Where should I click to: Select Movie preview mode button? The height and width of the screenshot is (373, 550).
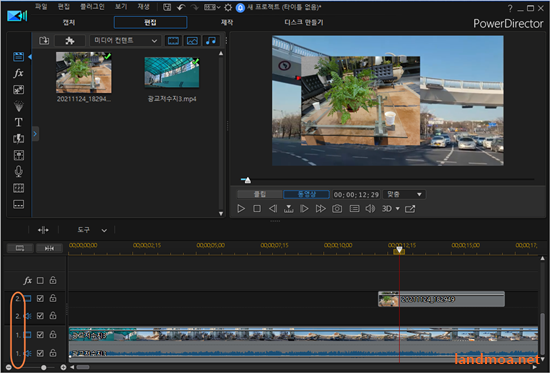[x=307, y=194]
